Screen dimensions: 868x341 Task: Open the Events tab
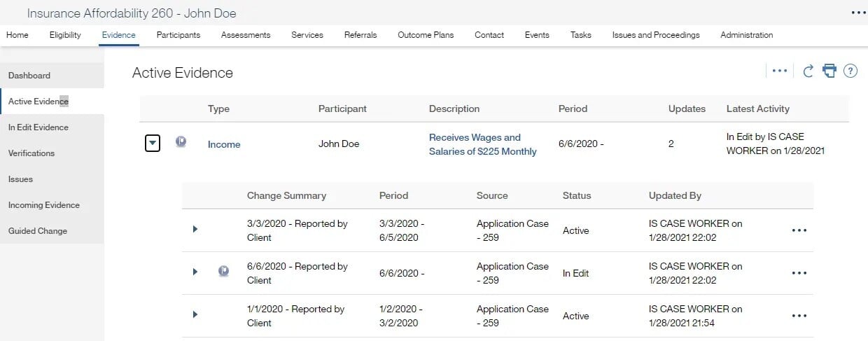pos(537,35)
